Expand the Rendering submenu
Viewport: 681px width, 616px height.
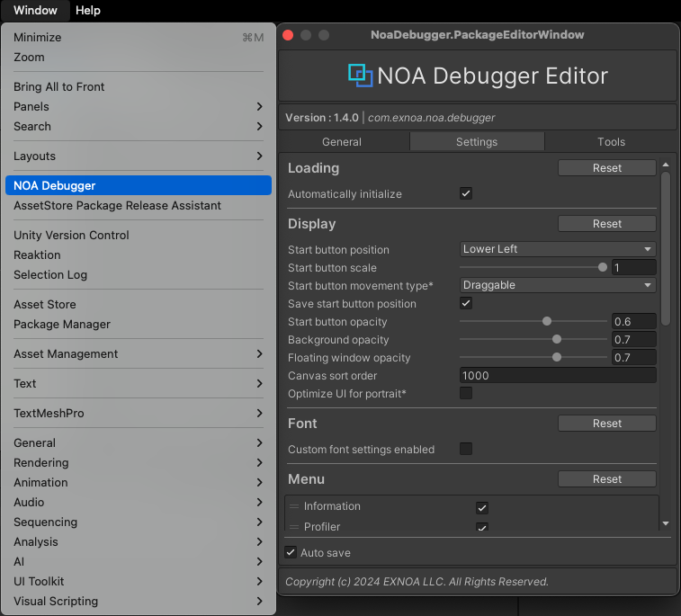tap(139, 463)
